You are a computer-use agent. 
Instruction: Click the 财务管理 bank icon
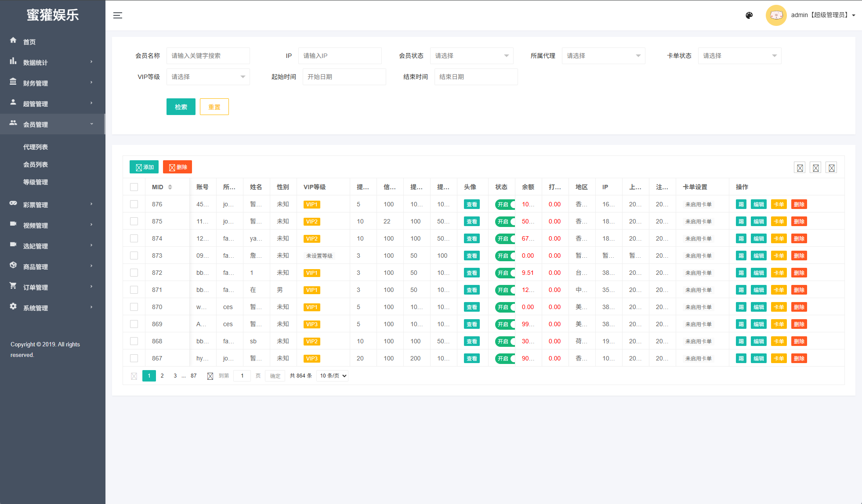13,82
